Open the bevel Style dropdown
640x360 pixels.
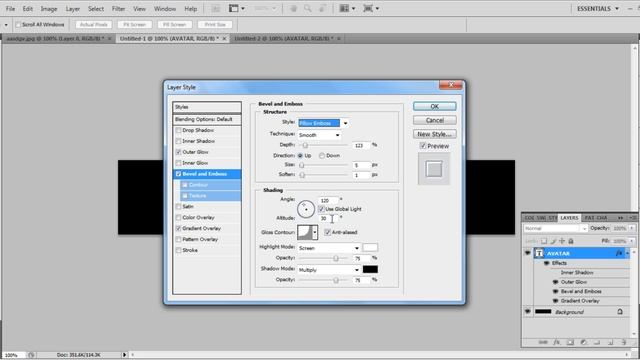345,123
